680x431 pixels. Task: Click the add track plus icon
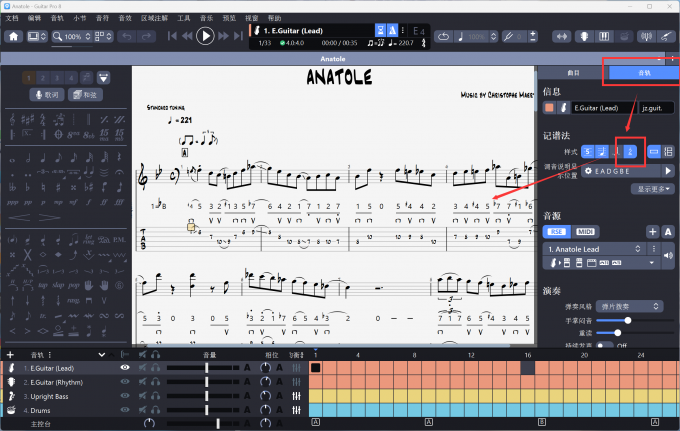[x=10, y=355]
